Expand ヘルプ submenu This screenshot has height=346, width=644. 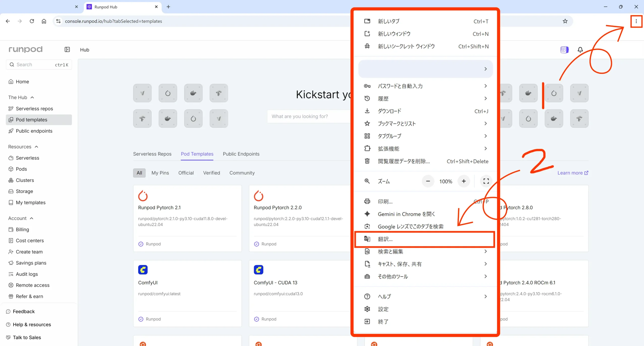tap(426, 296)
